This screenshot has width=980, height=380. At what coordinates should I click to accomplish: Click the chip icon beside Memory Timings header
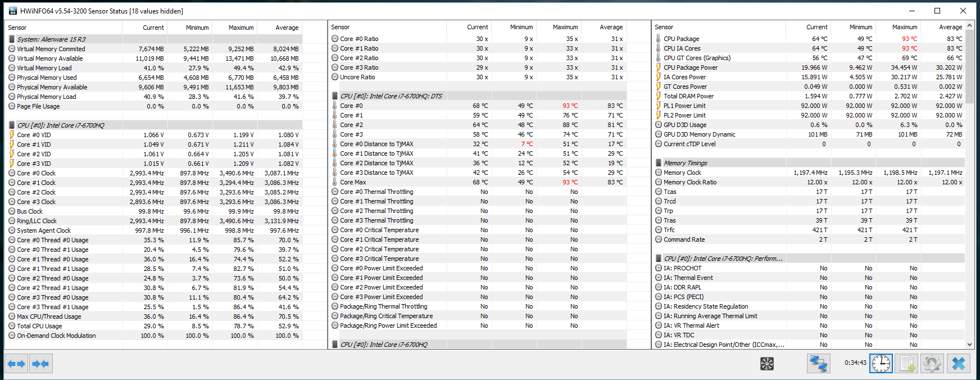[659, 163]
